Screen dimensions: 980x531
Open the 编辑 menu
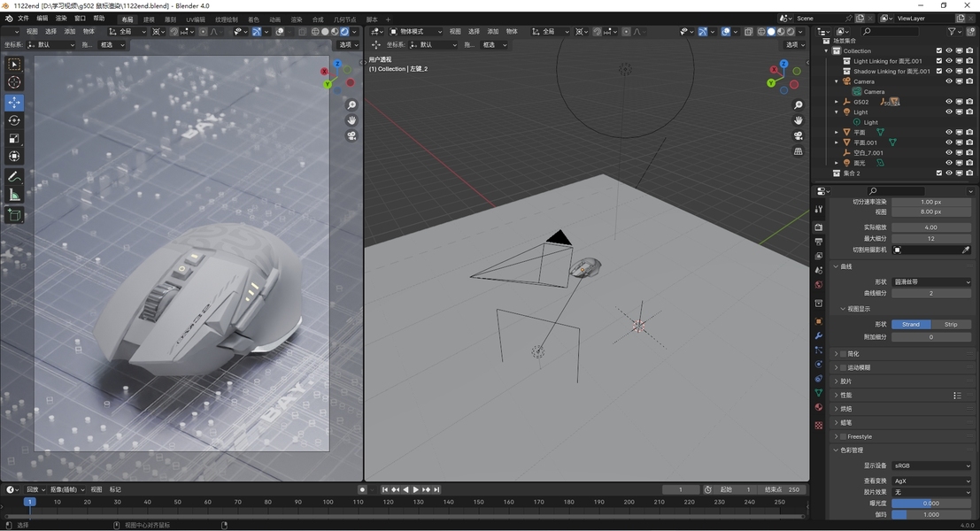coord(42,18)
